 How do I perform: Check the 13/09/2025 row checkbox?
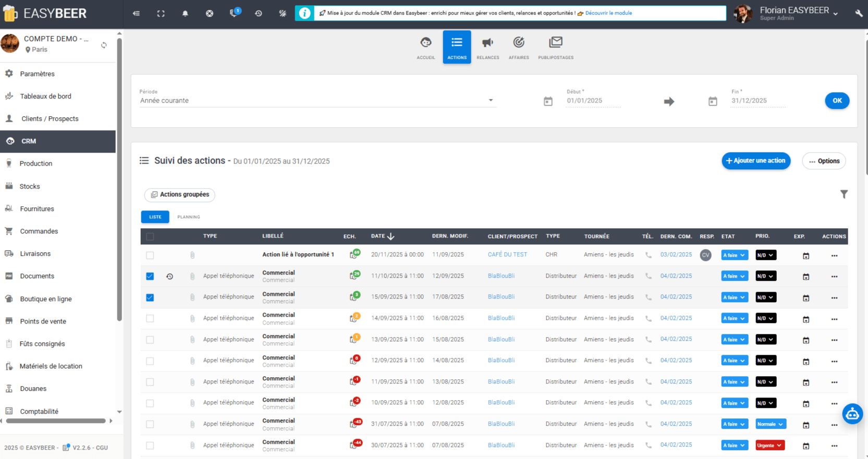click(x=150, y=340)
